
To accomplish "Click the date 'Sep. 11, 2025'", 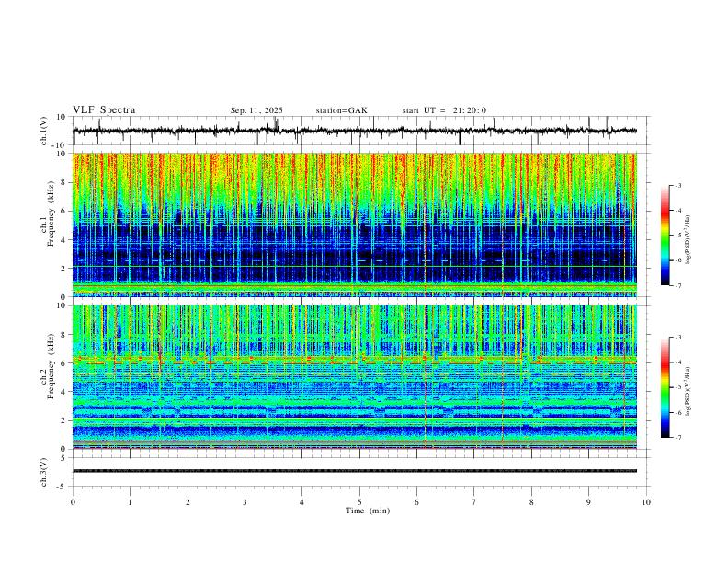I will tap(256, 110).
